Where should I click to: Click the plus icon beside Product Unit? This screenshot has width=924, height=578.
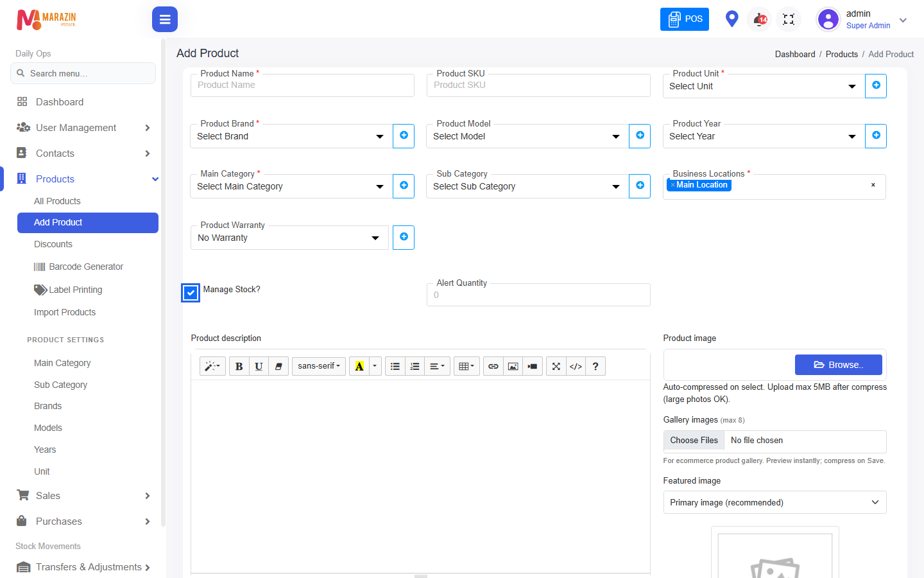coord(876,85)
